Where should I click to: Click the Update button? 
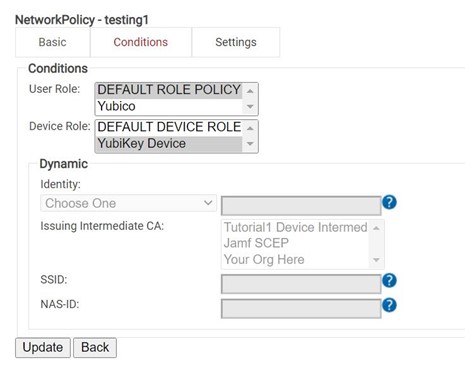(43, 347)
